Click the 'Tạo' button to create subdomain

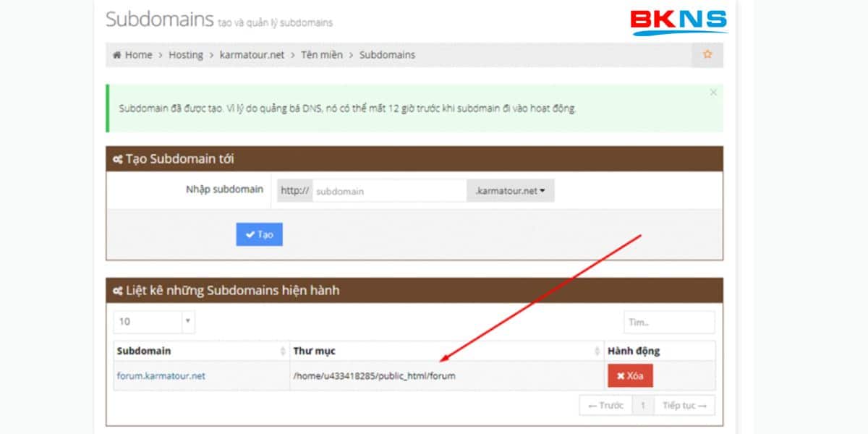coord(258,234)
